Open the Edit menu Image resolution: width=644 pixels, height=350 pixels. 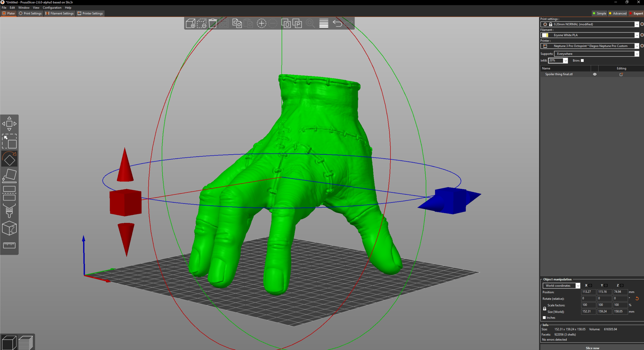pos(12,8)
